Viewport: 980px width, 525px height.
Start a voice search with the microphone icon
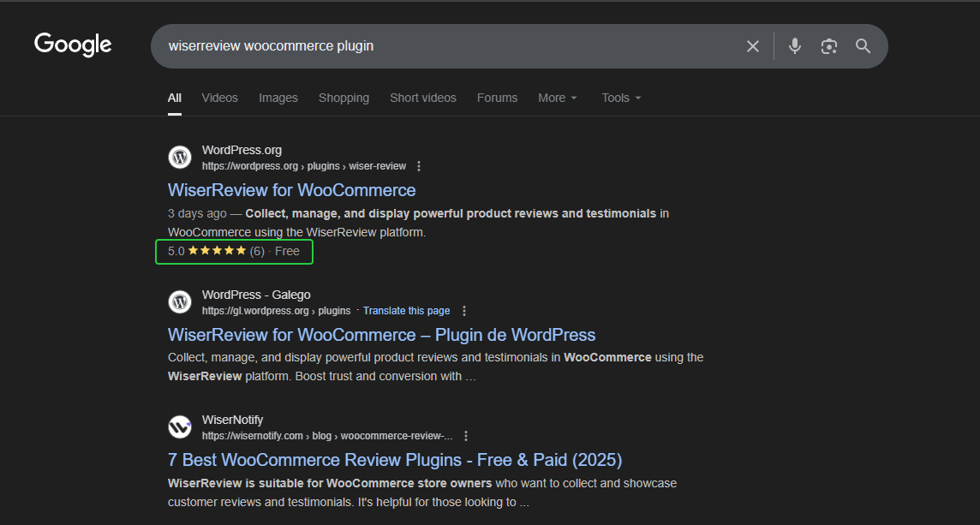point(794,46)
